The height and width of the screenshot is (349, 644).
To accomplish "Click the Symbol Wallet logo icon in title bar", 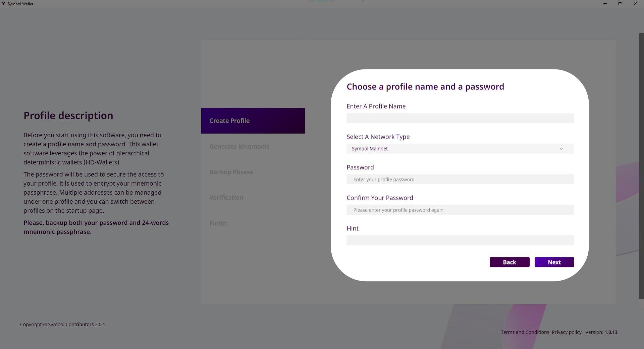I will 3,4.
